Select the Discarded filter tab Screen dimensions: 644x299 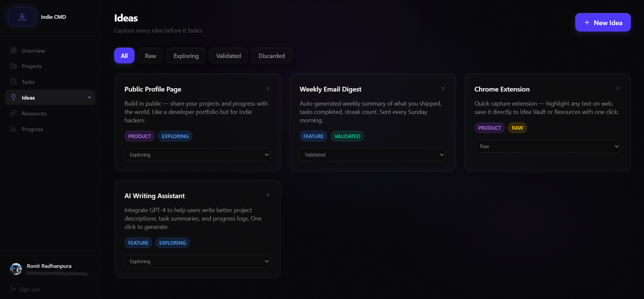click(271, 56)
